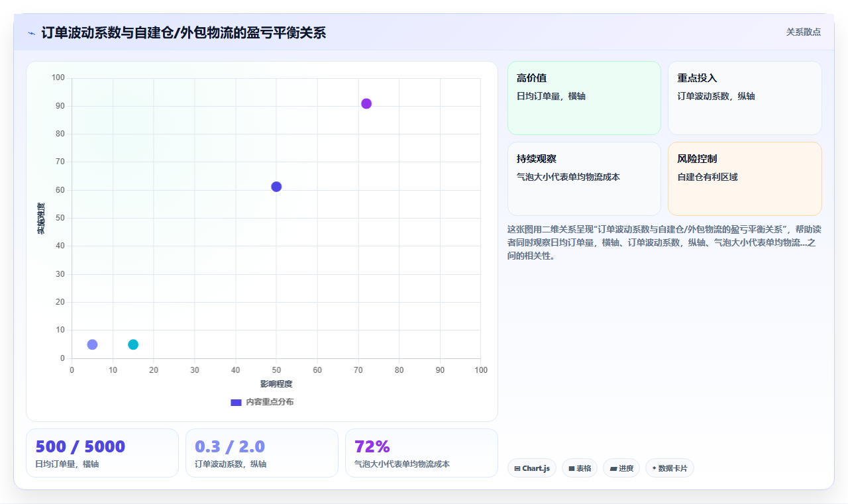848x504 pixels.
Task: Open the 风险控制 card
Action: pos(745,179)
